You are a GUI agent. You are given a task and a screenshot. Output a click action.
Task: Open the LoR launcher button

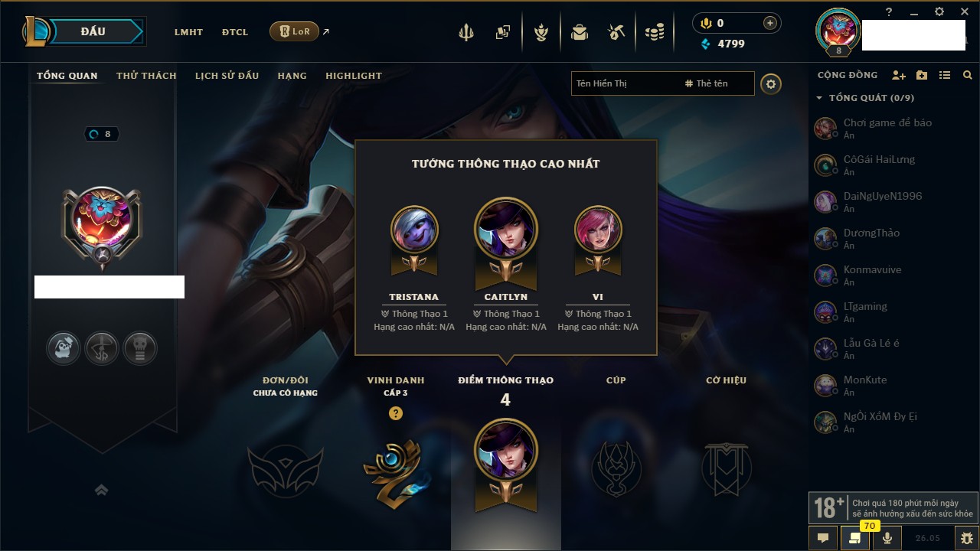point(294,31)
